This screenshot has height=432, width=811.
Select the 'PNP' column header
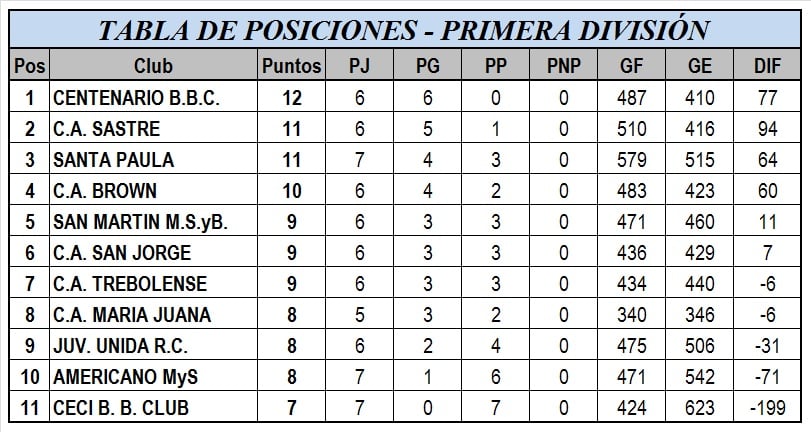563,67
